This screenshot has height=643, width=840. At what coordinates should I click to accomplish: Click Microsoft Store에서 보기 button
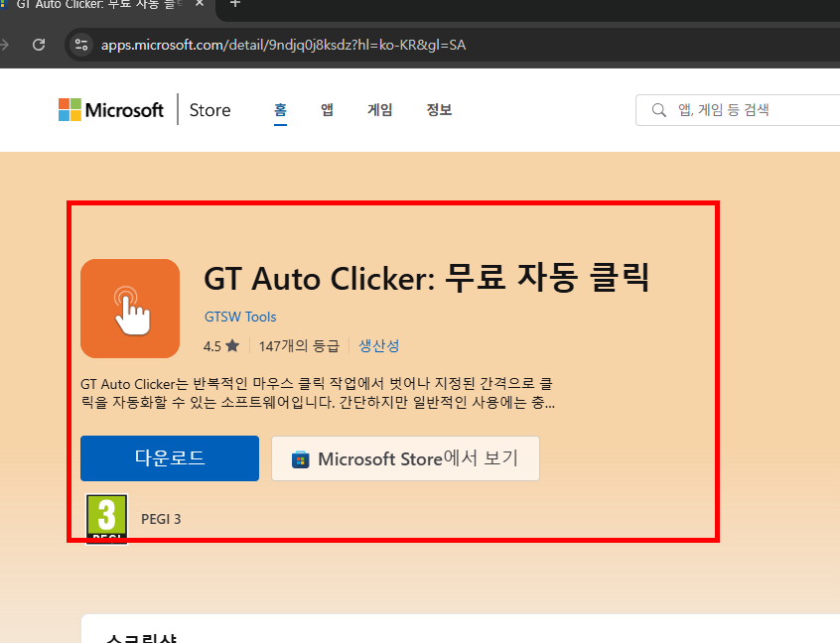point(405,458)
